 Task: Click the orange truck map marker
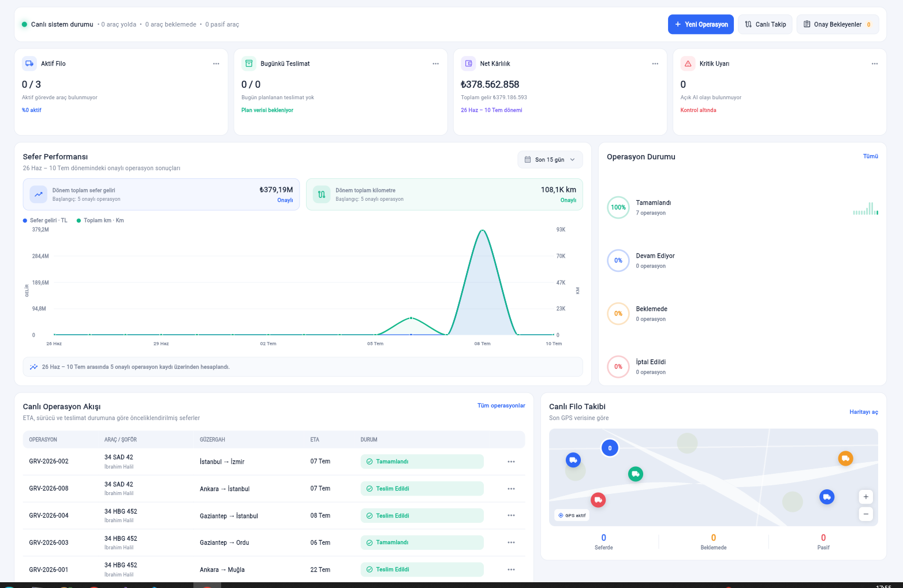point(845,459)
